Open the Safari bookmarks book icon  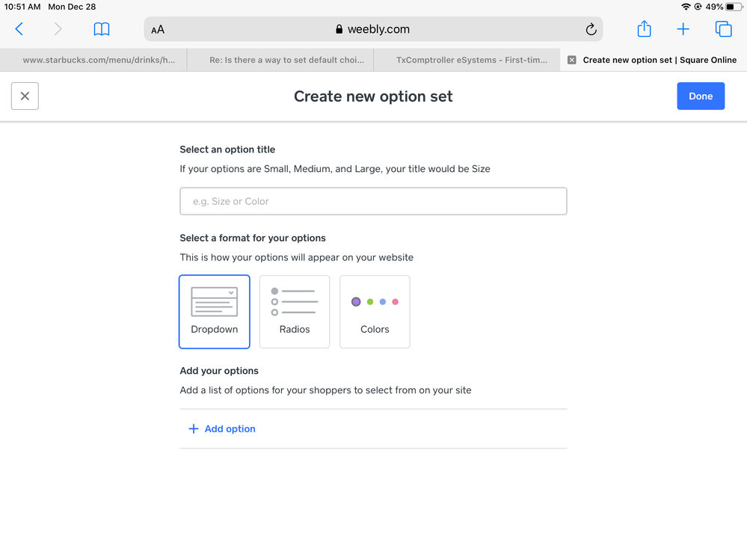pos(102,29)
